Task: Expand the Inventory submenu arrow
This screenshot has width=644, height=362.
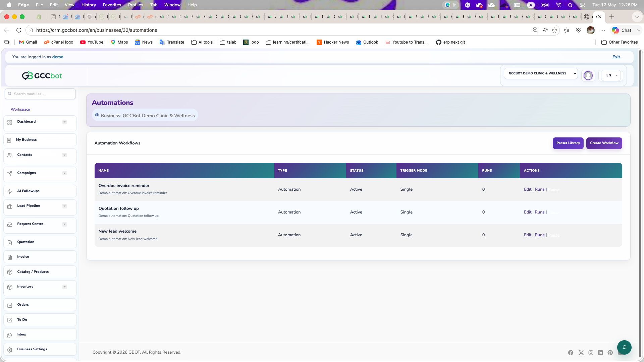Action: [65, 287]
